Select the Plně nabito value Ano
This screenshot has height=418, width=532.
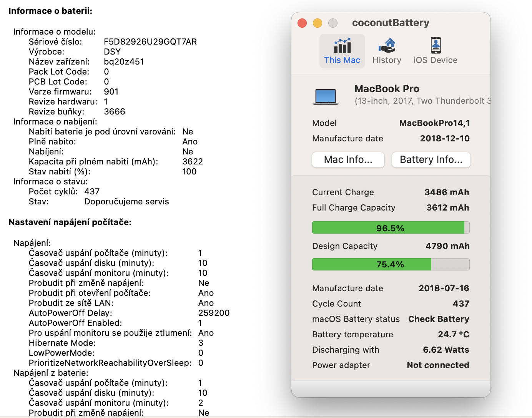click(x=190, y=141)
